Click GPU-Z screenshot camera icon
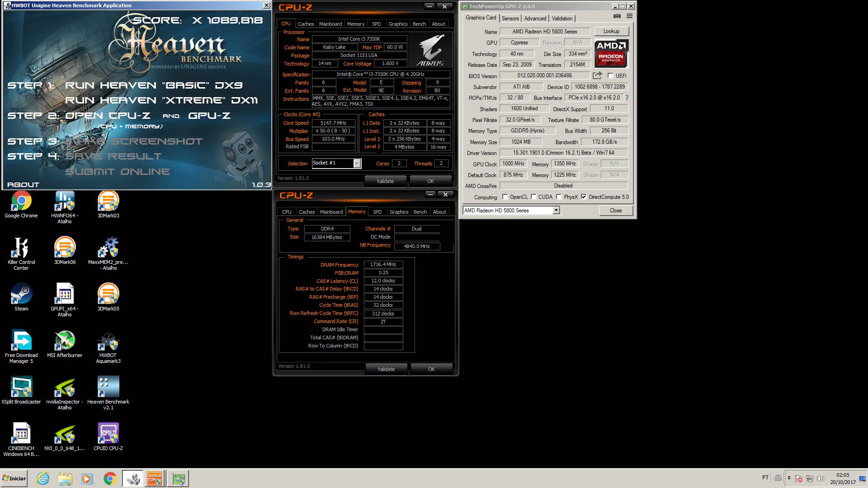868x488 pixels. (x=617, y=16)
